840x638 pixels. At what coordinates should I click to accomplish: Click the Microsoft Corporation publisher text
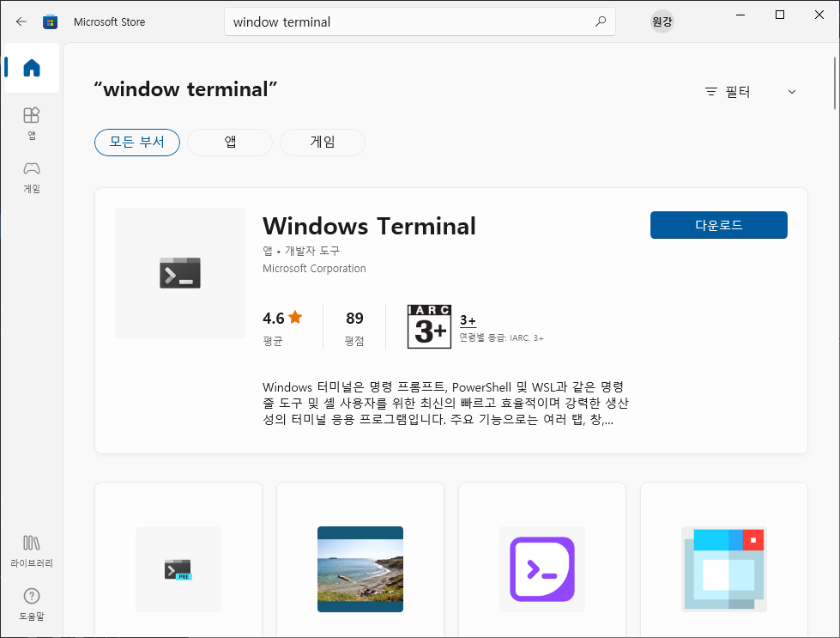tap(314, 268)
